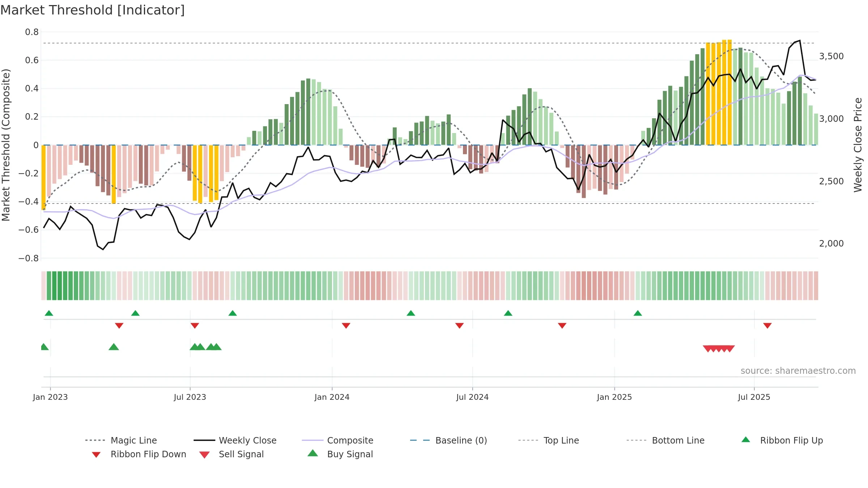Select the Ribbon Flip Up triangle in August 2023
This screenshot has width=868, height=488.
tap(233, 313)
